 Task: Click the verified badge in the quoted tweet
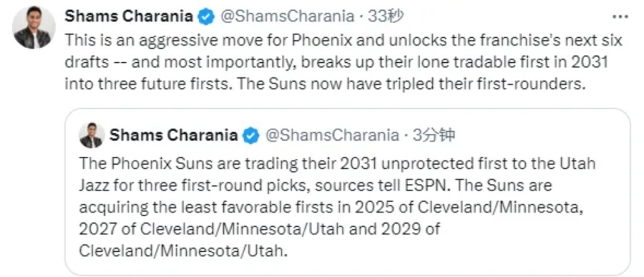pyautogui.click(x=250, y=135)
